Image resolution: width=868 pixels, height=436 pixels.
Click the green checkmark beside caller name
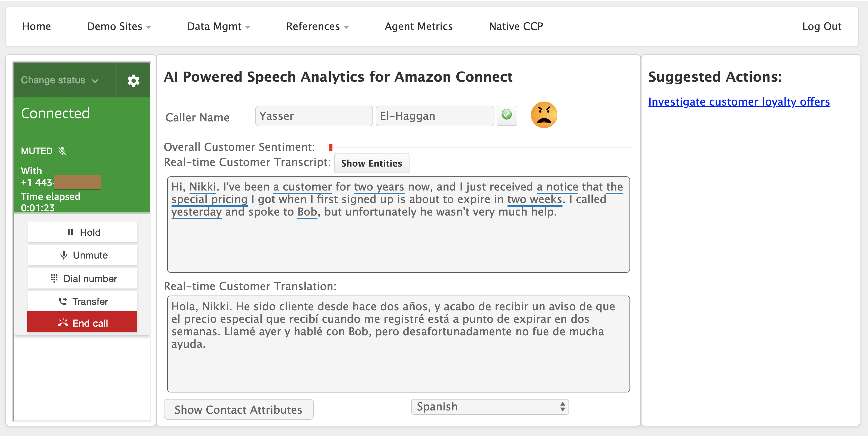(x=506, y=115)
